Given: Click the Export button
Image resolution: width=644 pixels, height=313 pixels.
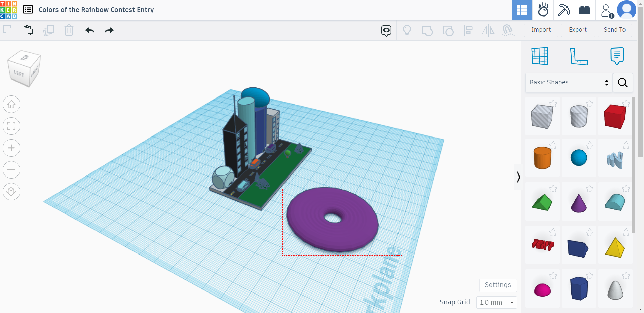Looking at the screenshot, I should tap(577, 30).
